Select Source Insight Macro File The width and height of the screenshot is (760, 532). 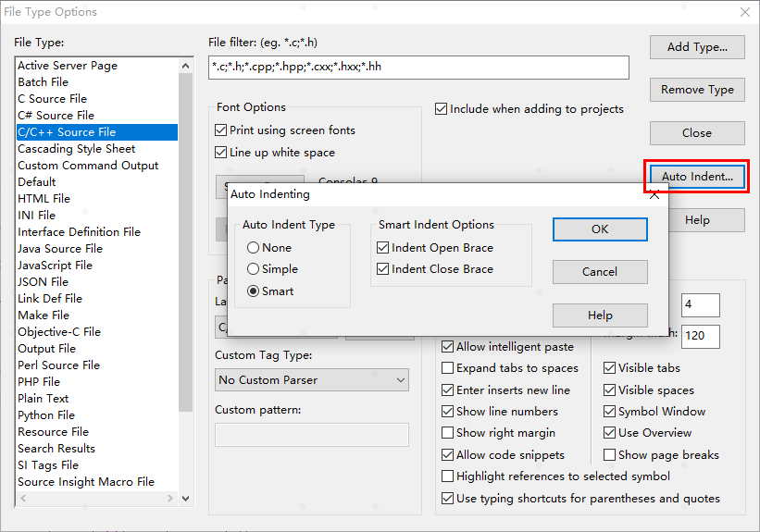[x=97, y=482]
